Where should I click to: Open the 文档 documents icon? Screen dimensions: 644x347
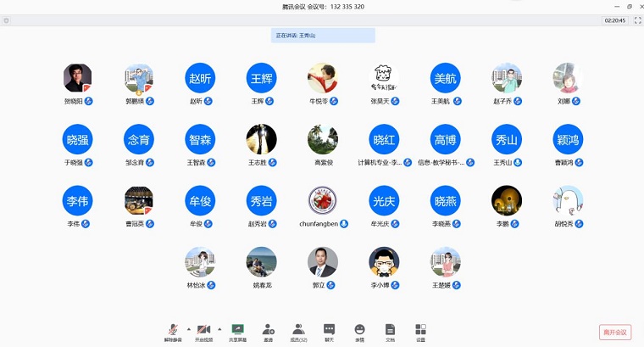tap(390, 330)
